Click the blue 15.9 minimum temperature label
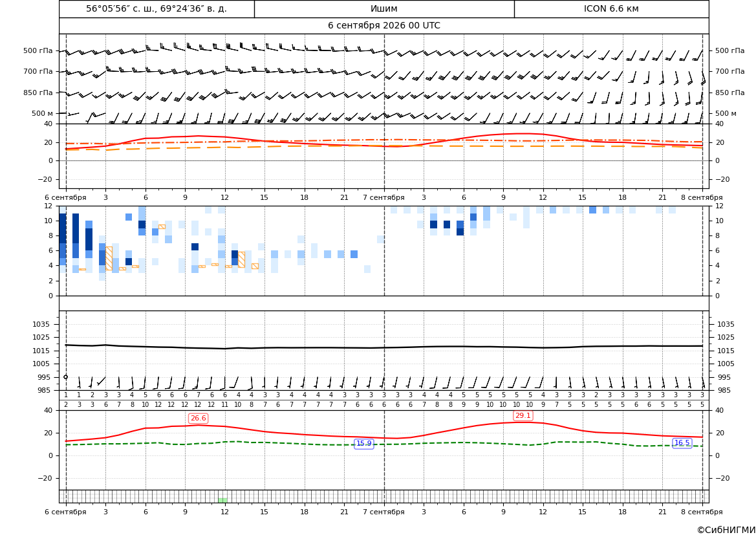This screenshot has width=756, height=535. point(364,444)
